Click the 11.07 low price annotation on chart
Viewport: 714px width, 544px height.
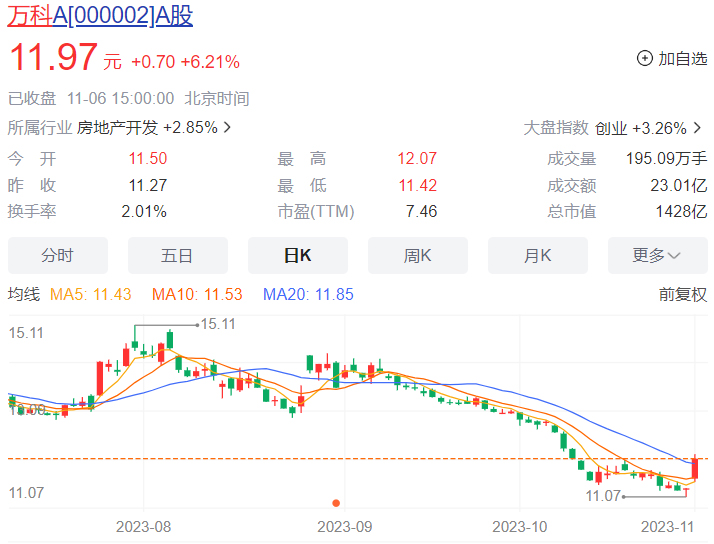coord(603,496)
